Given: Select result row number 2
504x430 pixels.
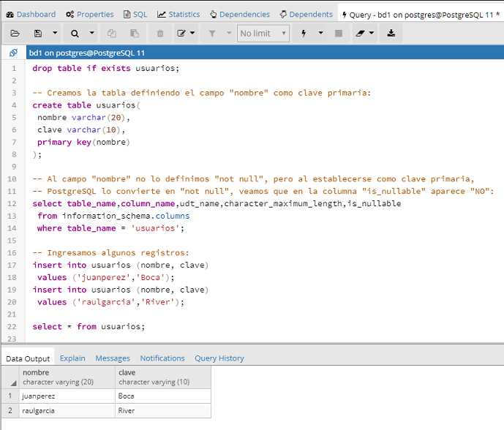Looking at the screenshot, I should coord(10,410).
